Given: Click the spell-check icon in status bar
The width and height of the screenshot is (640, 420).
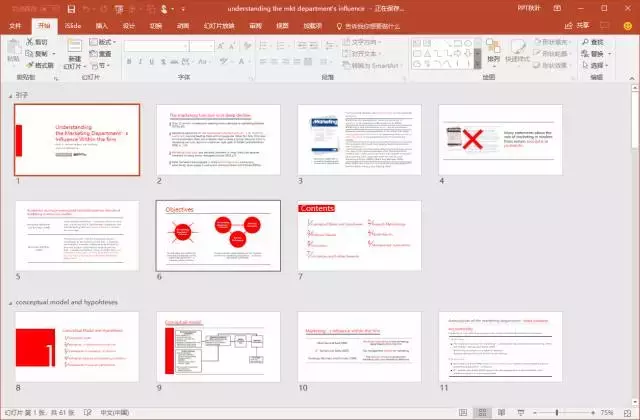Looking at the screenshot, I should [x=87, y=412].
